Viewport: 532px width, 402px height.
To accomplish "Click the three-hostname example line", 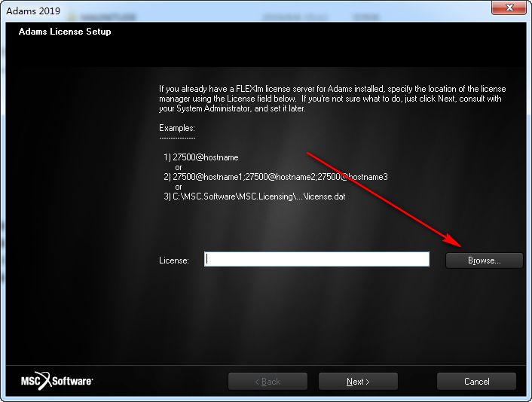I will coord(280,177).
